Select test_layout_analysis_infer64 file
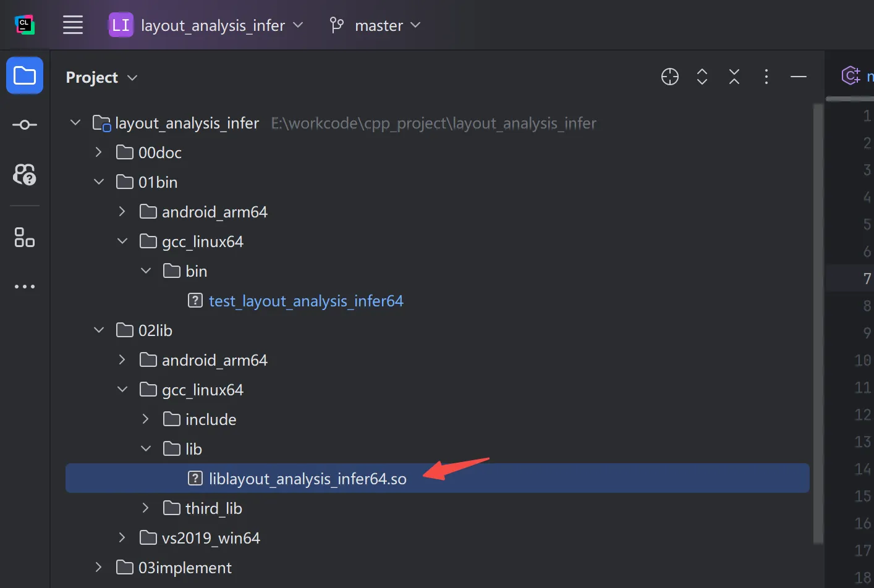 306,301
